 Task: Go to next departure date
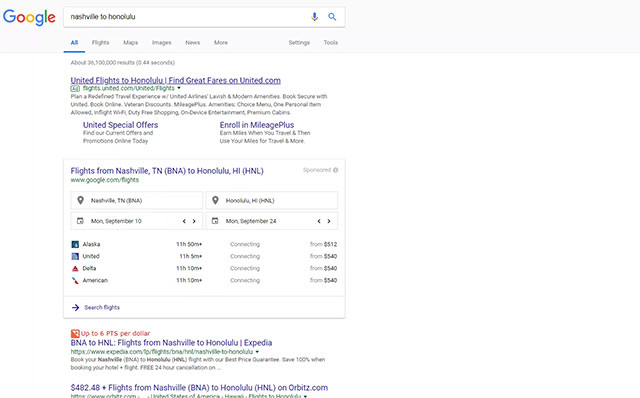194,221
